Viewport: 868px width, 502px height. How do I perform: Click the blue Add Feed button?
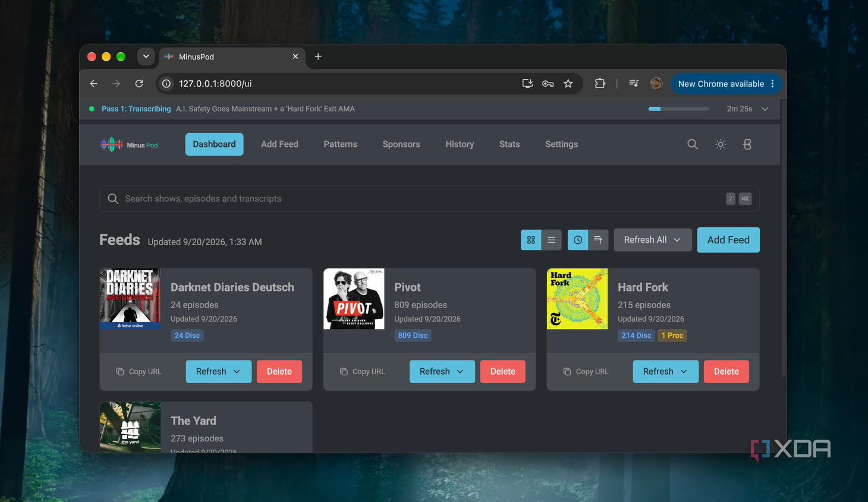click(x=728, y=240)
